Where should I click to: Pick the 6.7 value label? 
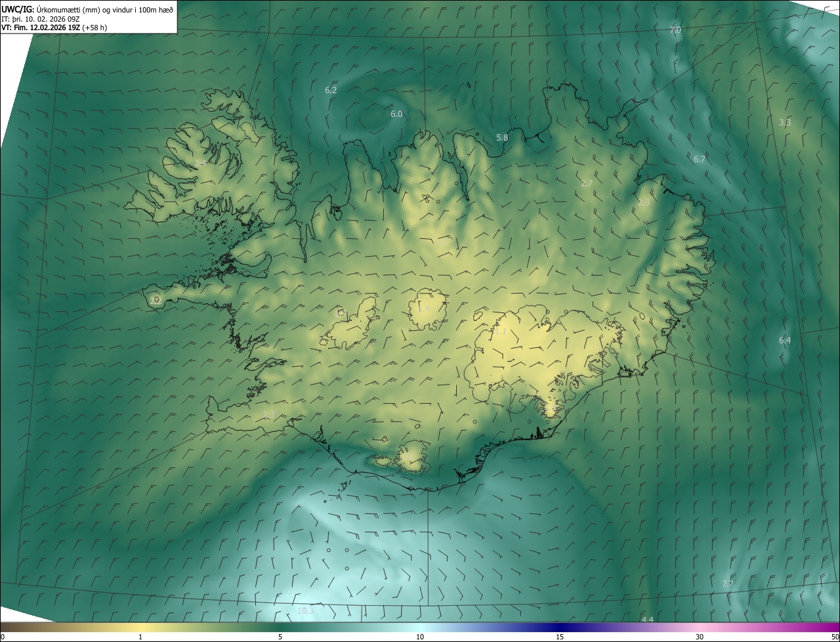click(x=700, y=159)
